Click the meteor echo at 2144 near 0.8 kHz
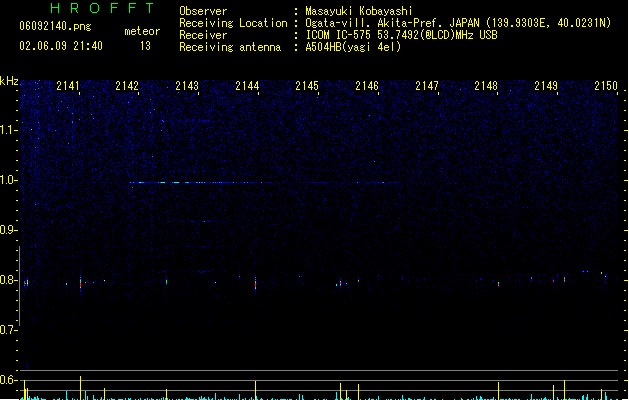 256,283
